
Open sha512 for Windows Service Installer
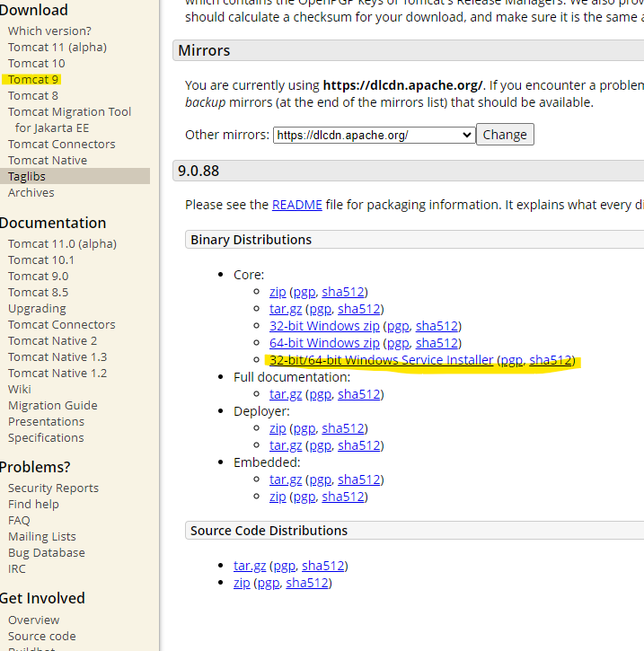pos(551,360)
